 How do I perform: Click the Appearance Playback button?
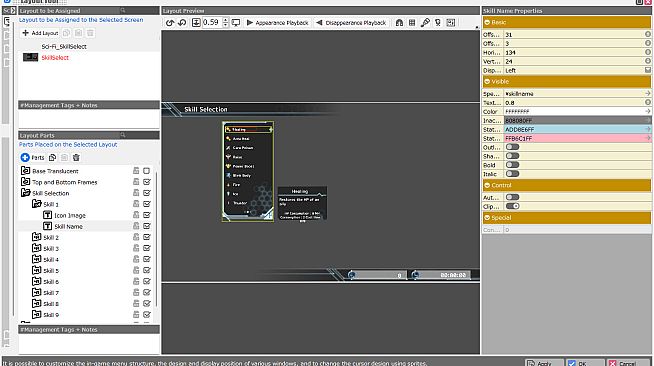277,23
